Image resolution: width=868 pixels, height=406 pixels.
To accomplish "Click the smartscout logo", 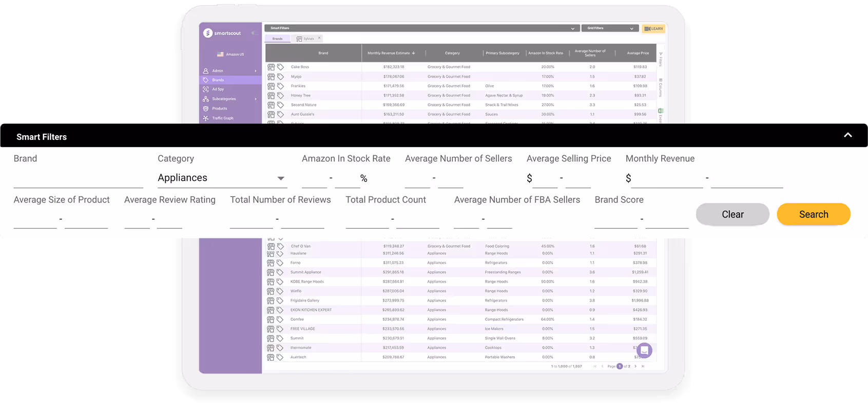I will click(222, 33).
